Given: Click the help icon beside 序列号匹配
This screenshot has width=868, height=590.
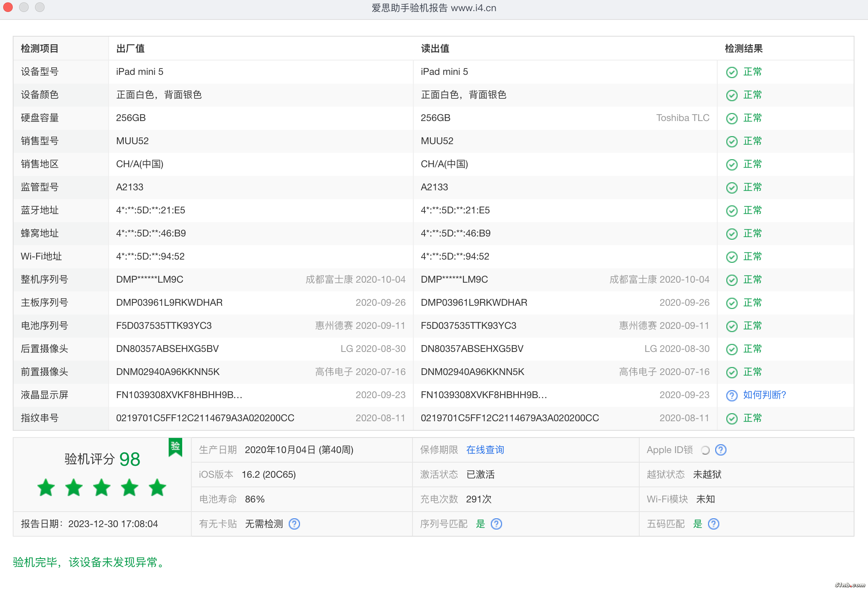Looking at the screenshot, I should (x=496, y=524).
